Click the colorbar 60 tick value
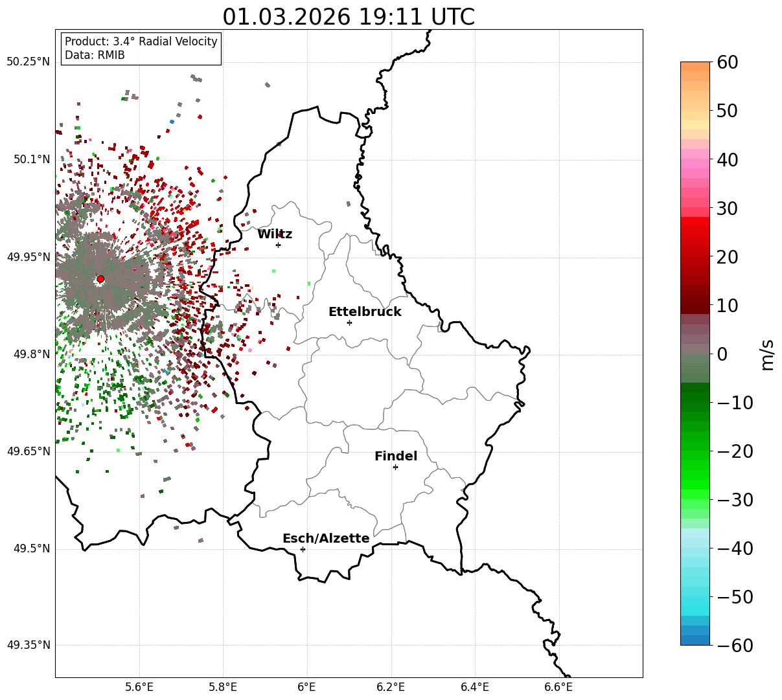This screenshot has width=782, height=700. (x=727, y=62)
